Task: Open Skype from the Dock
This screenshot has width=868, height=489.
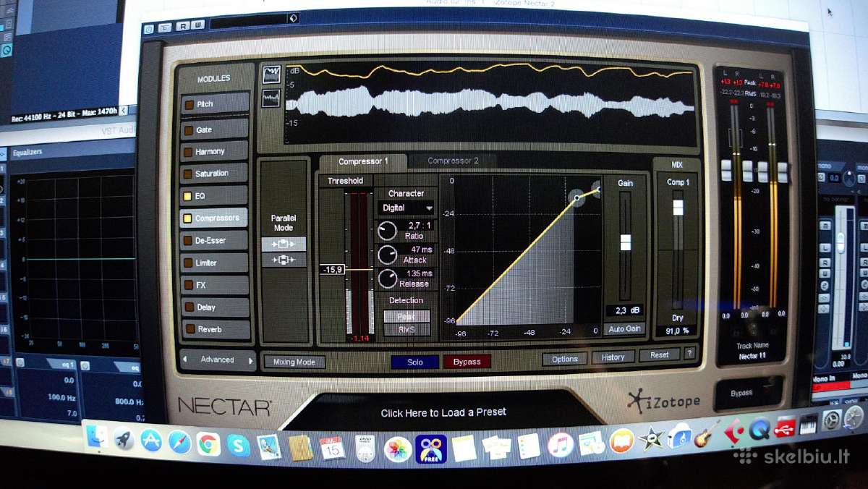Action: point(238,445)
